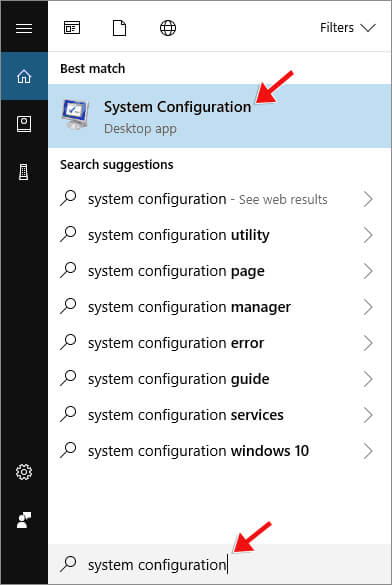Viewport: 392px width, 585px height.
Task: Click magnifier icon beside 'system configuration error'
Action: (x=69, y=342)
